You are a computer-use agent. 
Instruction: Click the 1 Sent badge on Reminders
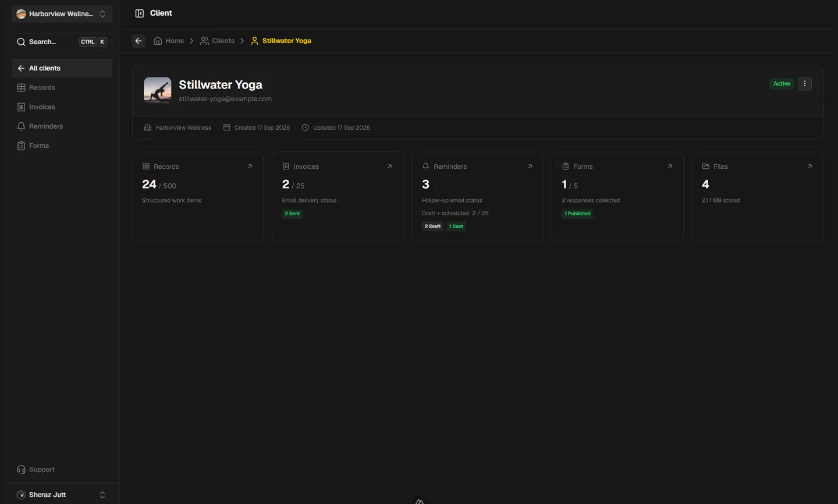456,226
